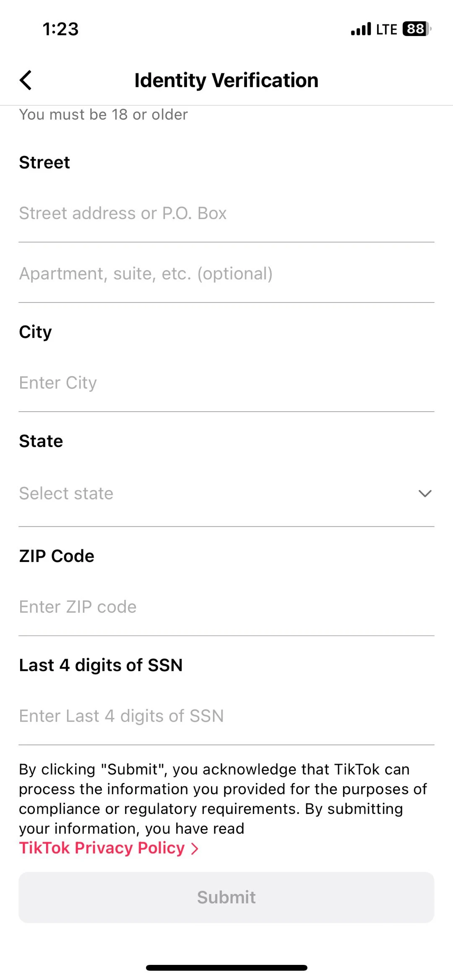Open the "Select state" picker field
Viewport: 453px width, 980px height.
click(210, 494)
